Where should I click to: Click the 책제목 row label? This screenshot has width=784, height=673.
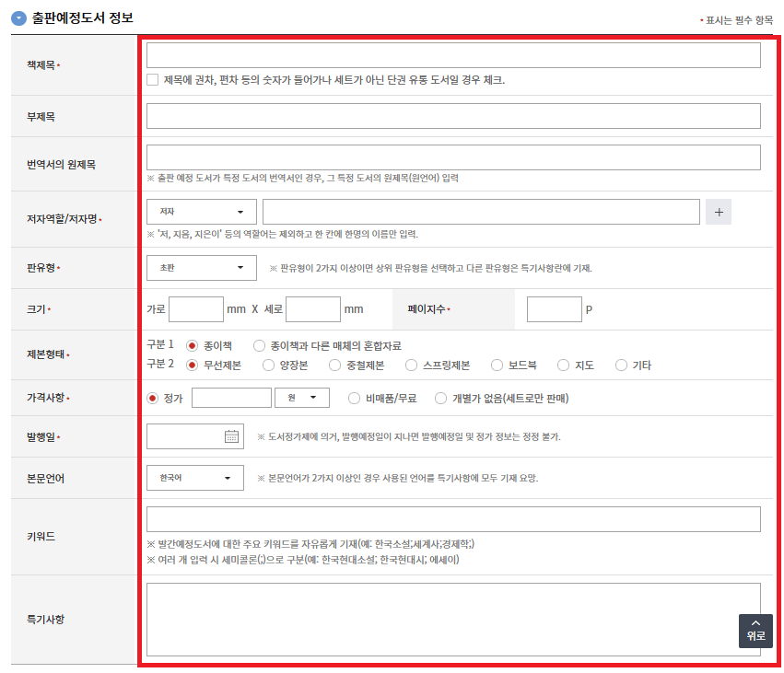[x=41, y=65]
